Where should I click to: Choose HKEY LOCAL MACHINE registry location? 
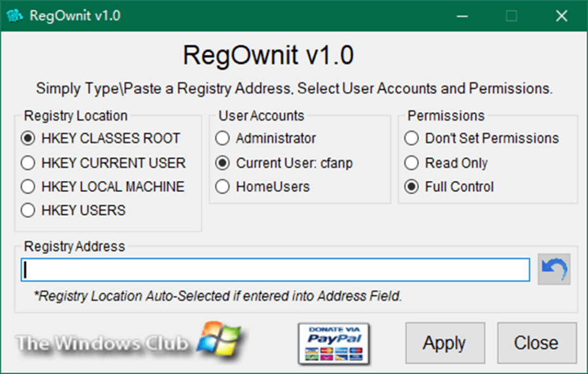pos(27,187)
